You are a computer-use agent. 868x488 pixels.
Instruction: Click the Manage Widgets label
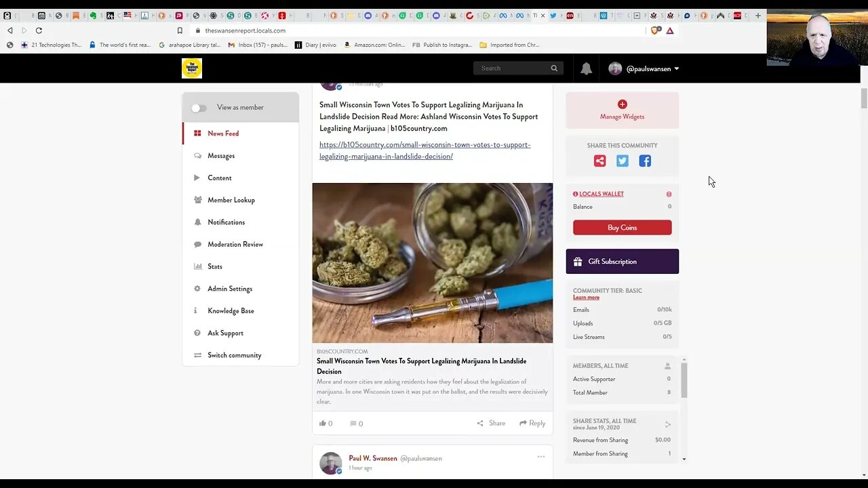click(623, 117)
